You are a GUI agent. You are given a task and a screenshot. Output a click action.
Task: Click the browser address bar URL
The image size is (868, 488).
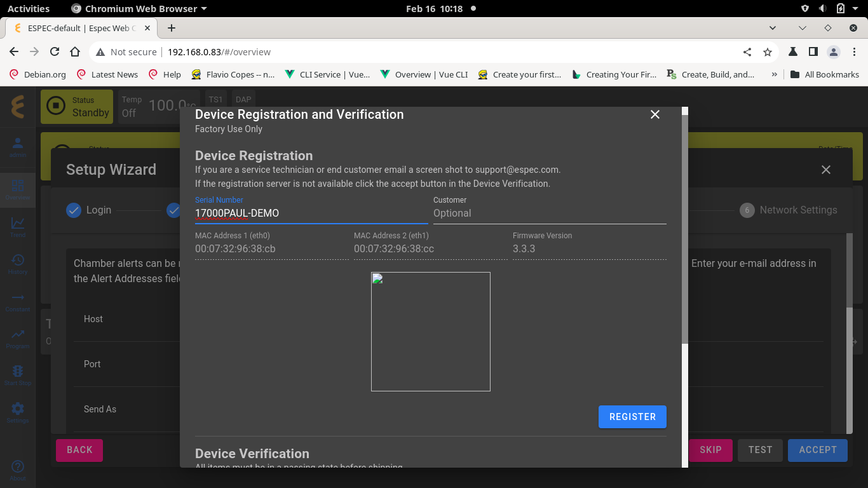[219, 52]
